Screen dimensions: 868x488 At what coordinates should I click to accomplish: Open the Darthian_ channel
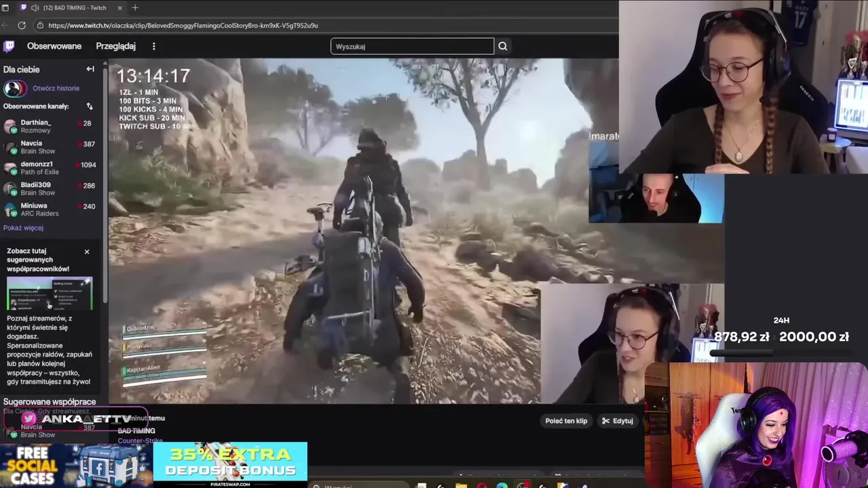coord(51,126)
